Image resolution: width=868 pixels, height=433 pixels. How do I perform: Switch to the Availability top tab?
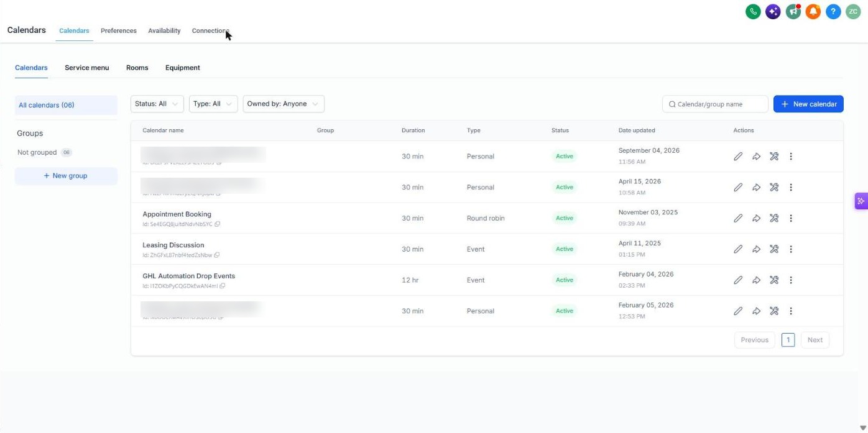pos(164,31)
